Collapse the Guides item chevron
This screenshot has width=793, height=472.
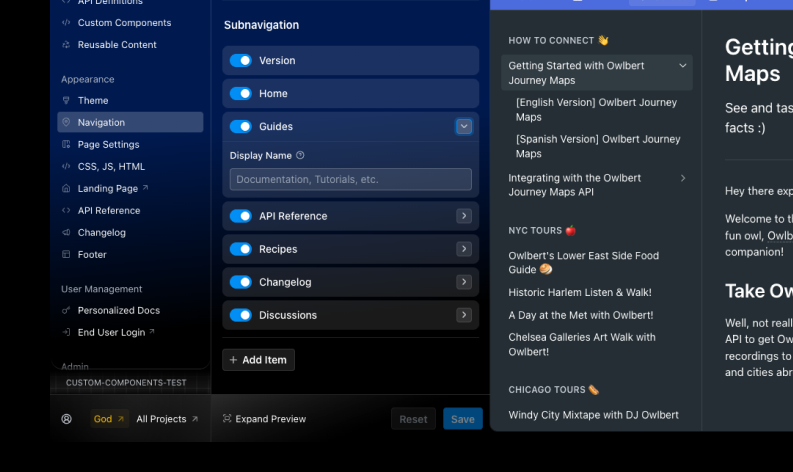point(464,126)
